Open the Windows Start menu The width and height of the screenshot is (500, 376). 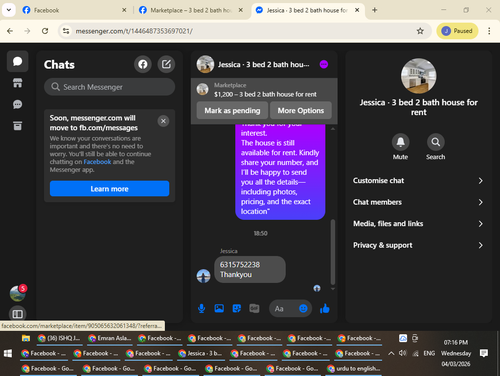[x=8, y=353]
